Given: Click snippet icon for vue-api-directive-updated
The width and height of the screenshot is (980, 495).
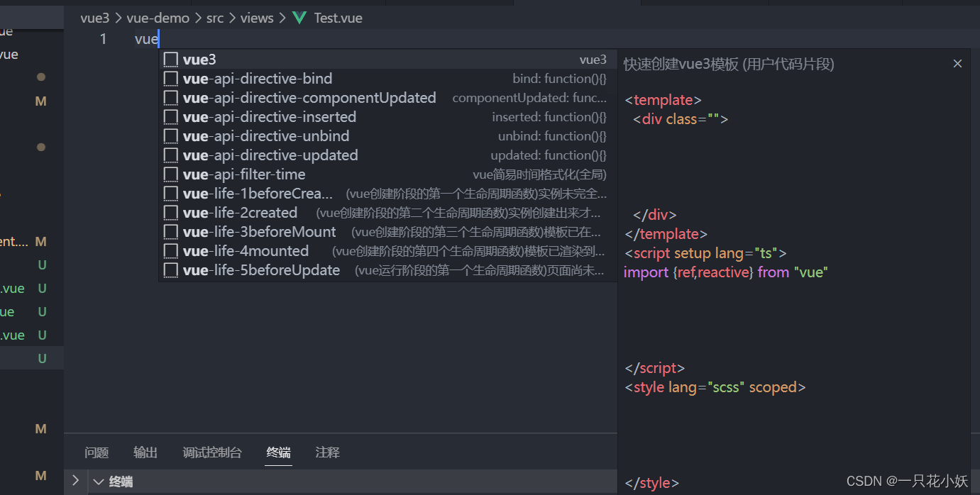Looking at the screenshot, I should 171,155.
